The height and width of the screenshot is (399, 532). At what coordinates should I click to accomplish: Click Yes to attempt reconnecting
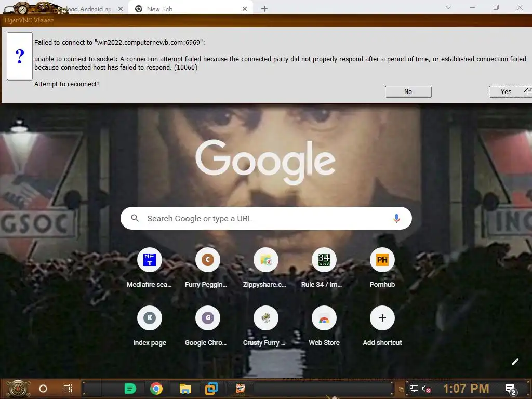(510, 91)
